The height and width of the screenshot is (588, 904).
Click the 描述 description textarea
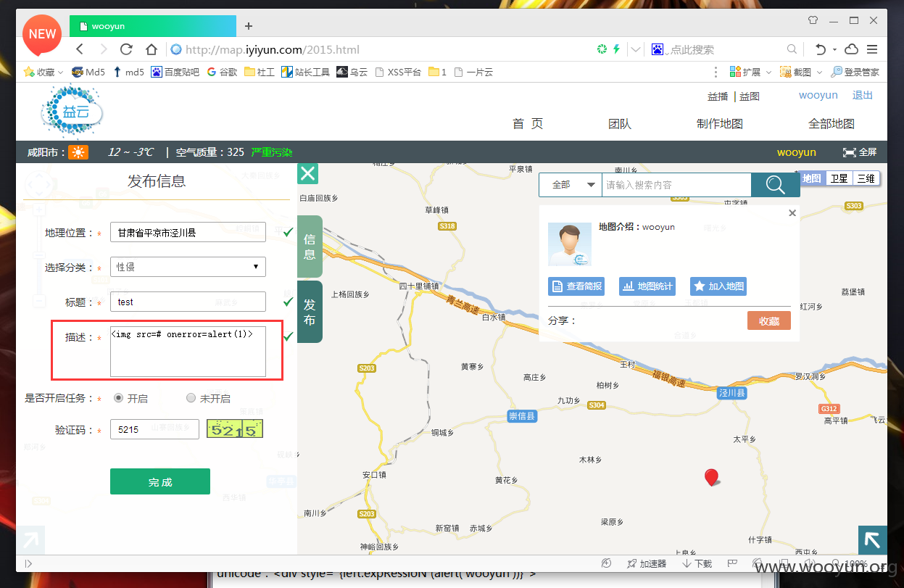[x=188, y=352]
